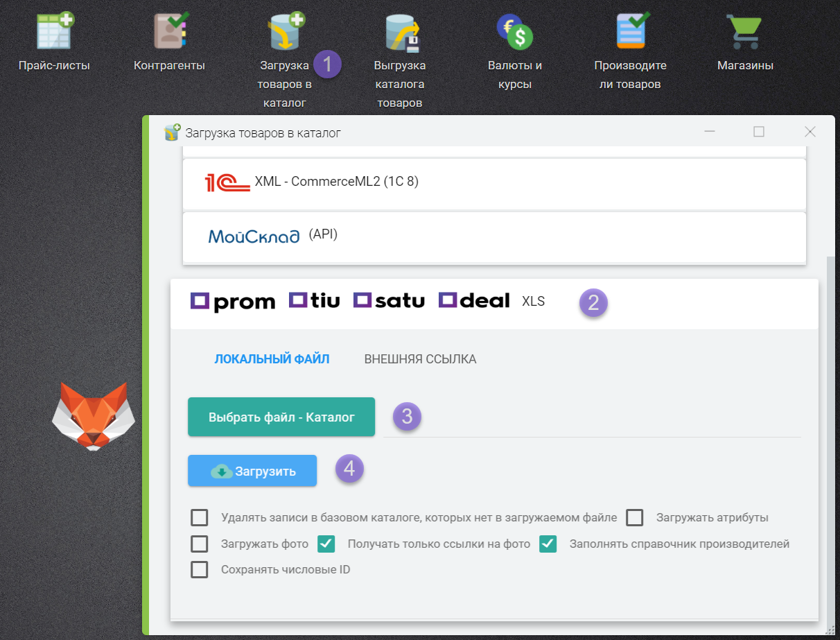
Task: Enable deleting records missing from uploaded file
Action: click(x=200, y=518)
